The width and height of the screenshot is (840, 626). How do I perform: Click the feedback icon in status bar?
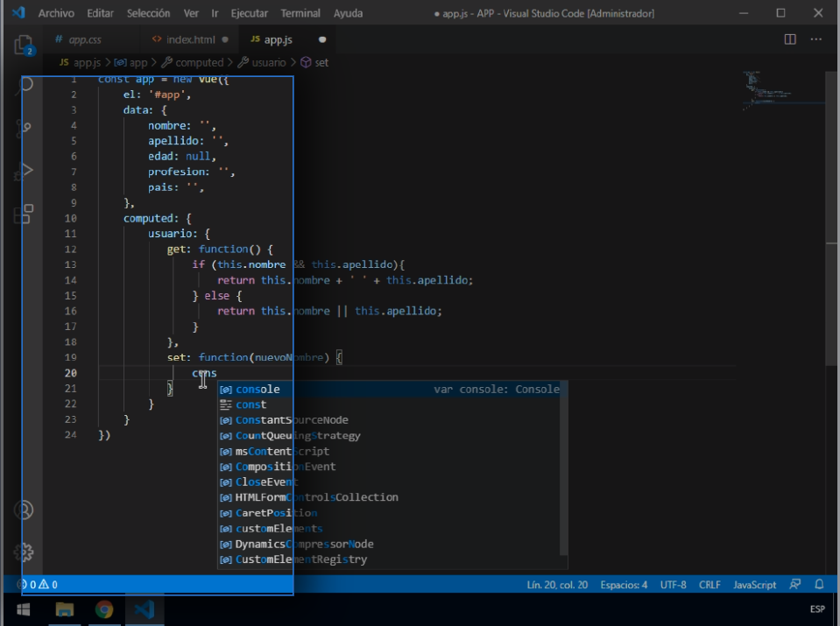tap(795, 585)
